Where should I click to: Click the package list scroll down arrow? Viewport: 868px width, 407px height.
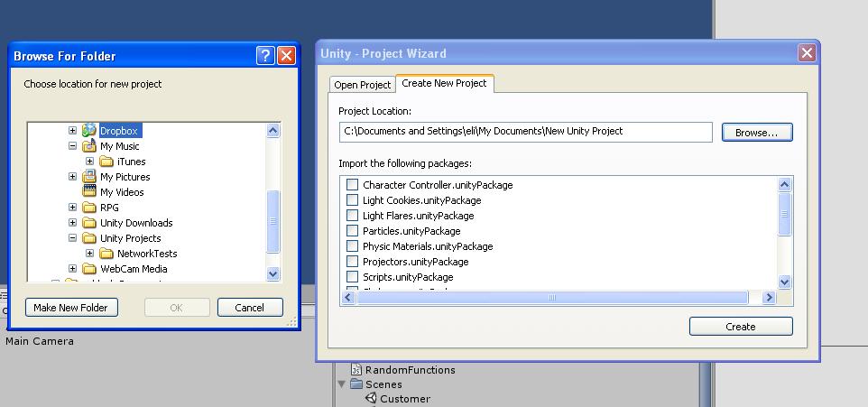point(784,282)
